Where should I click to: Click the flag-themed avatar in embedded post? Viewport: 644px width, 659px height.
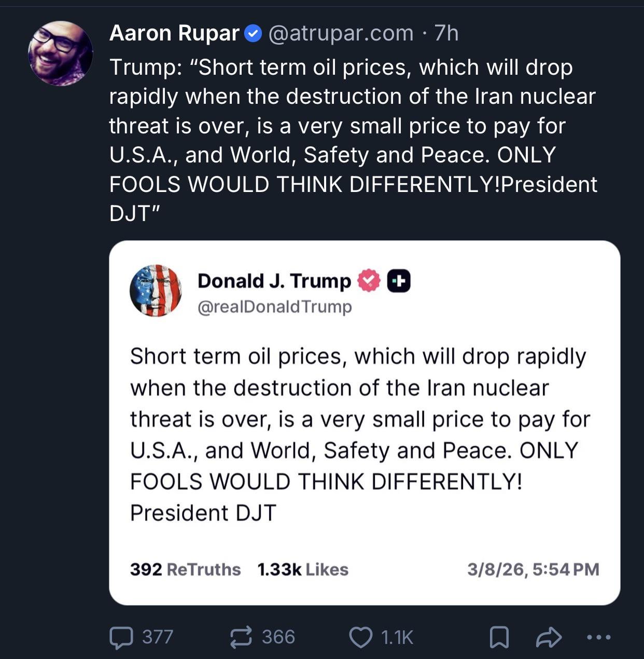pos(156,291)
